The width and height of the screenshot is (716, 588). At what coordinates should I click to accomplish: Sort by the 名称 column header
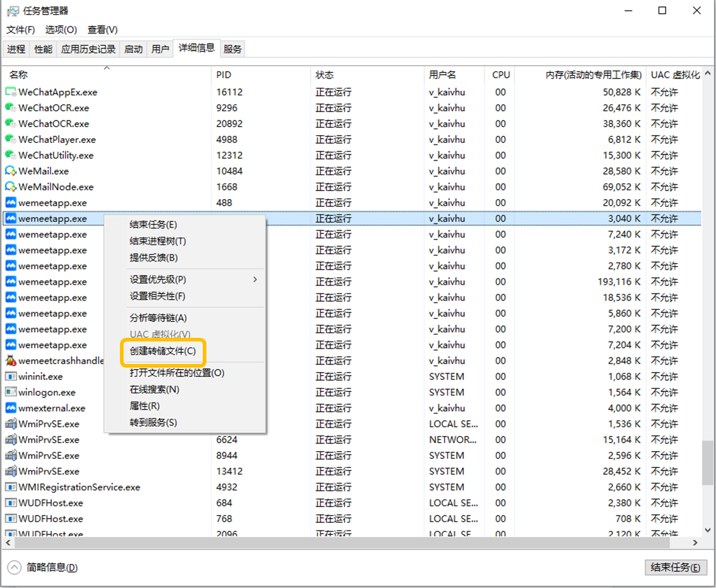tap(107, 75)
